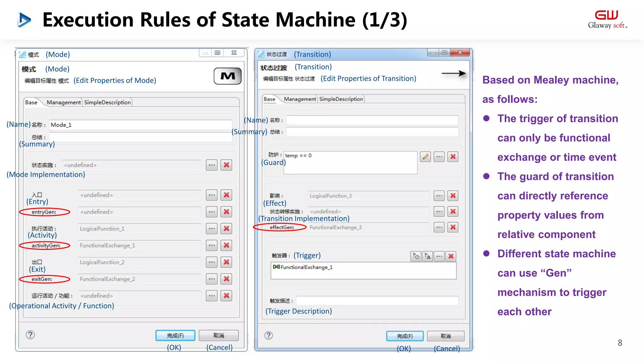The image size is (644, 362).
Task: Click Cancel button in Mode dialog
Action: (219, 336)
